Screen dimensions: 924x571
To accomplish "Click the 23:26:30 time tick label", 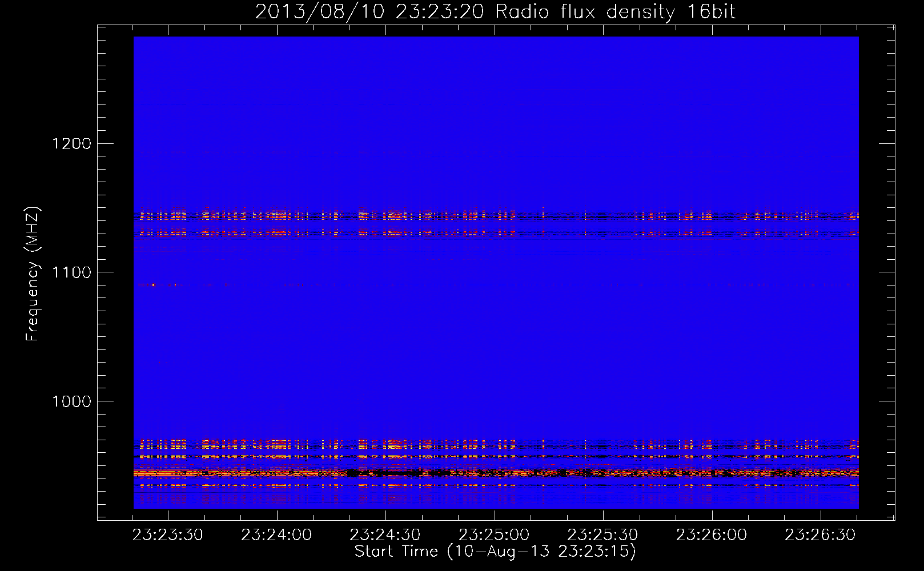I will tap(820, 535).
